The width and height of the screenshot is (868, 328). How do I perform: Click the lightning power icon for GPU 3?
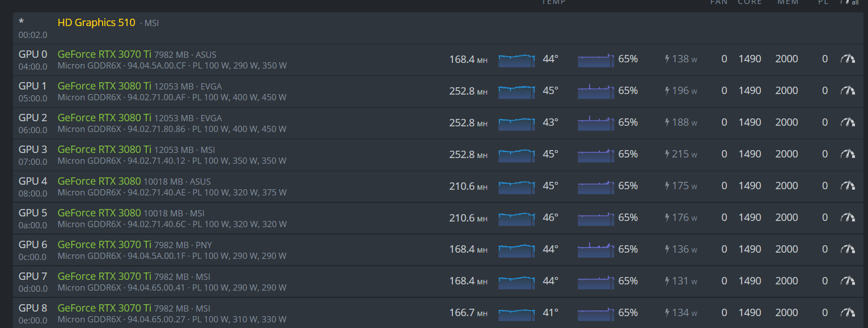[667, 154]
